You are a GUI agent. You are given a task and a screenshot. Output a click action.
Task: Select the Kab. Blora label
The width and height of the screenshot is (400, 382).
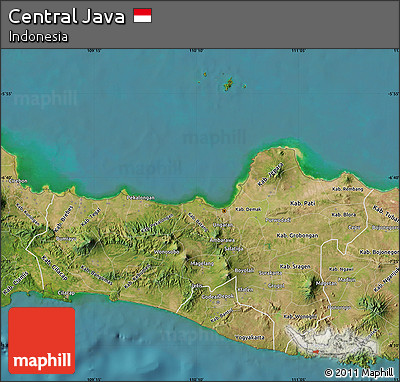point(344,215)
